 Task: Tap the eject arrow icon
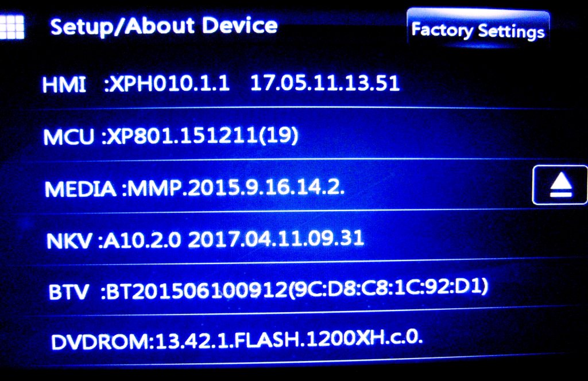560,185
